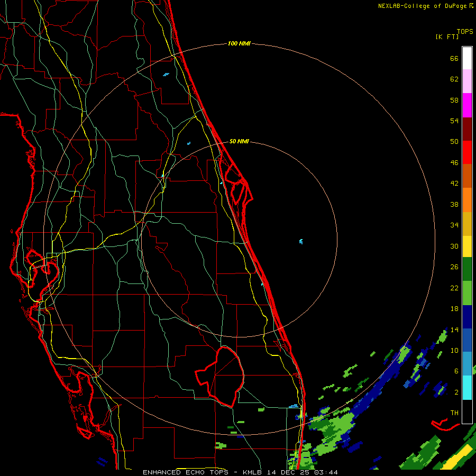Click the "42" scale label
The height and width of the screenshot is (476, 476).
click(x=454, y=184)
